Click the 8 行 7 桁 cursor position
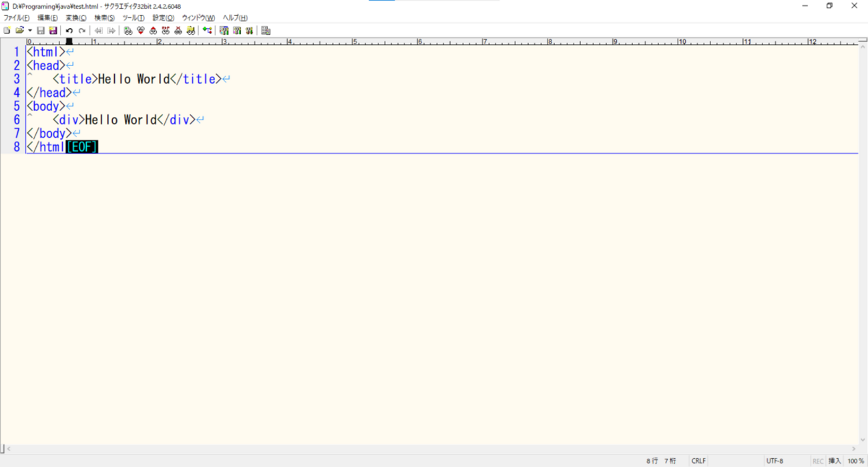868x467 pixels. click(x=662, y=461)
